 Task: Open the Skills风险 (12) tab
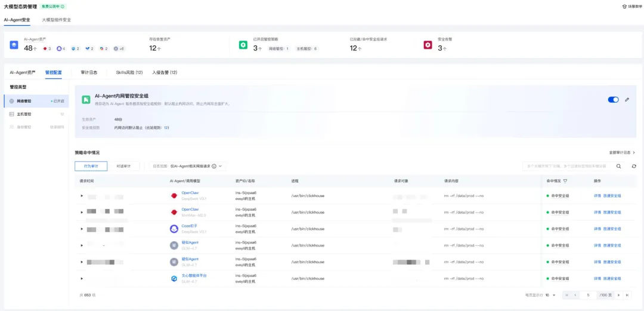129,72
